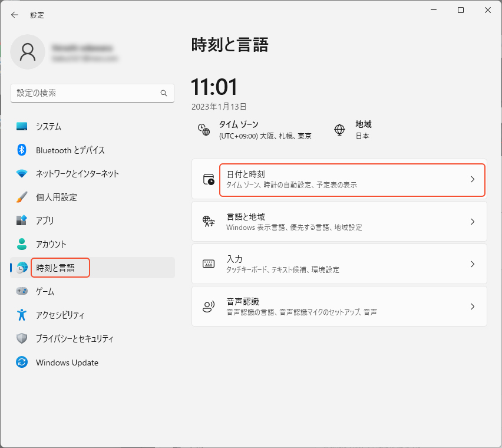Viewport: 502px width, 448px height.
Task: Open アカウント in left navigation
Action: point(51,244)
